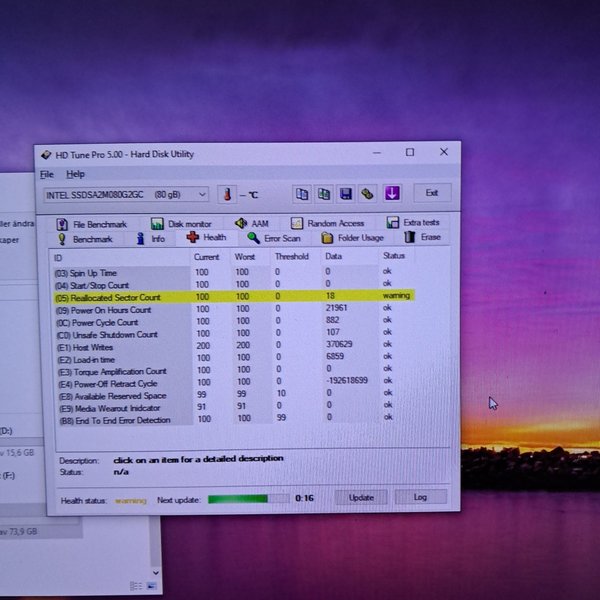This screenshot has height=600, width=600.
Task: Click the save screenshot floppy icon
Action: [x=346, y=193]
